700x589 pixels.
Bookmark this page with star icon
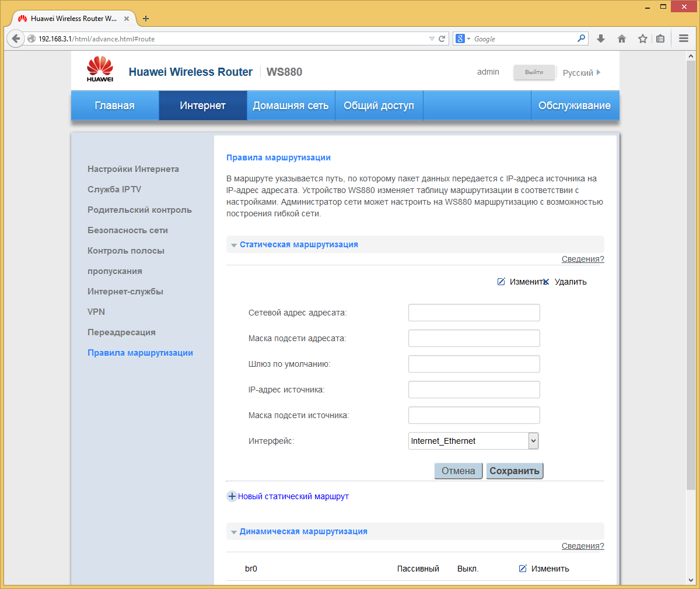pyautogui.click(x=642, y=38)
